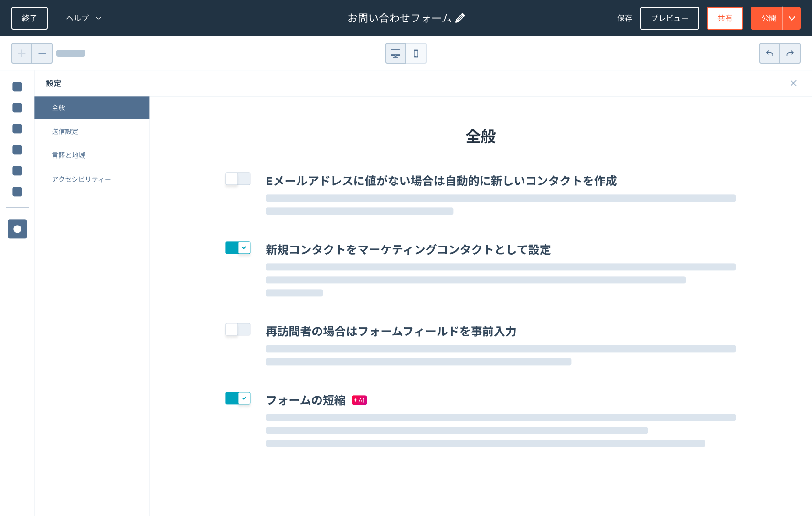Go to 言語と地域 settings

pyautogui.click(x=92, y=155)
